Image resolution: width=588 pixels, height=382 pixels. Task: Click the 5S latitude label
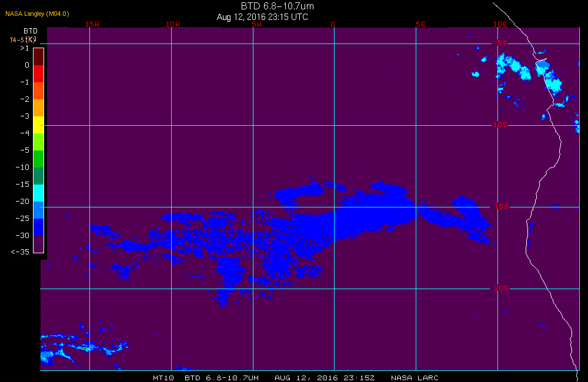(x=502, y=43)
